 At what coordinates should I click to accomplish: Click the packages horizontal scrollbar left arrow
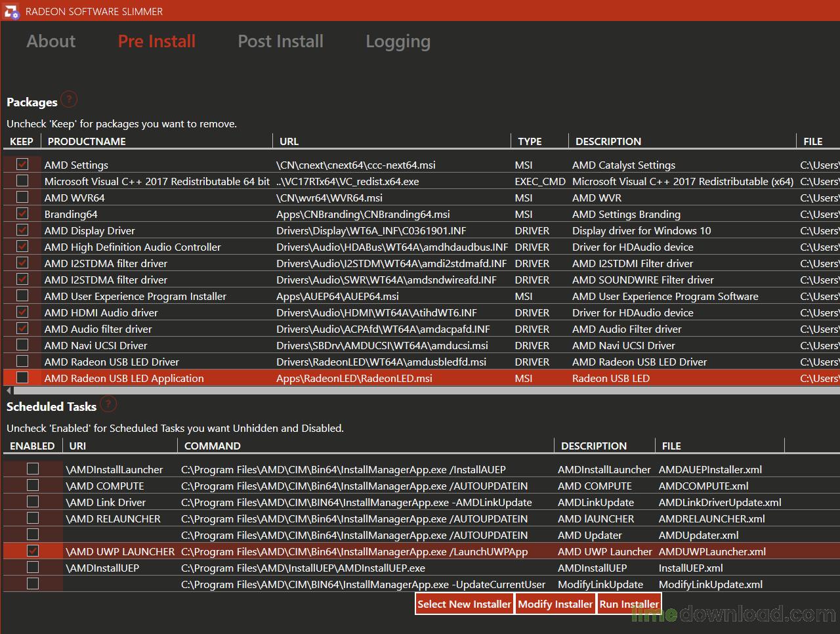tap(9, 391)
